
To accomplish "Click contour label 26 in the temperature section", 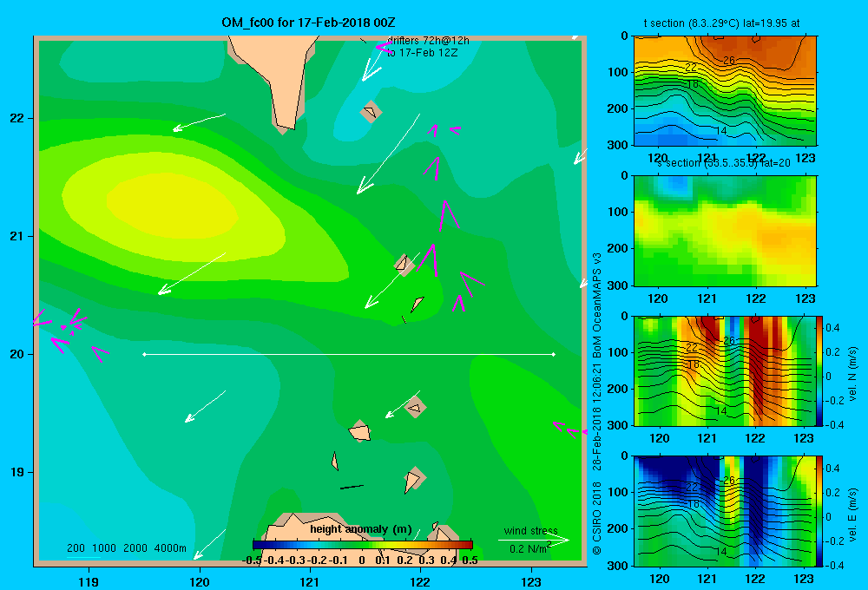I will (729, 61).
